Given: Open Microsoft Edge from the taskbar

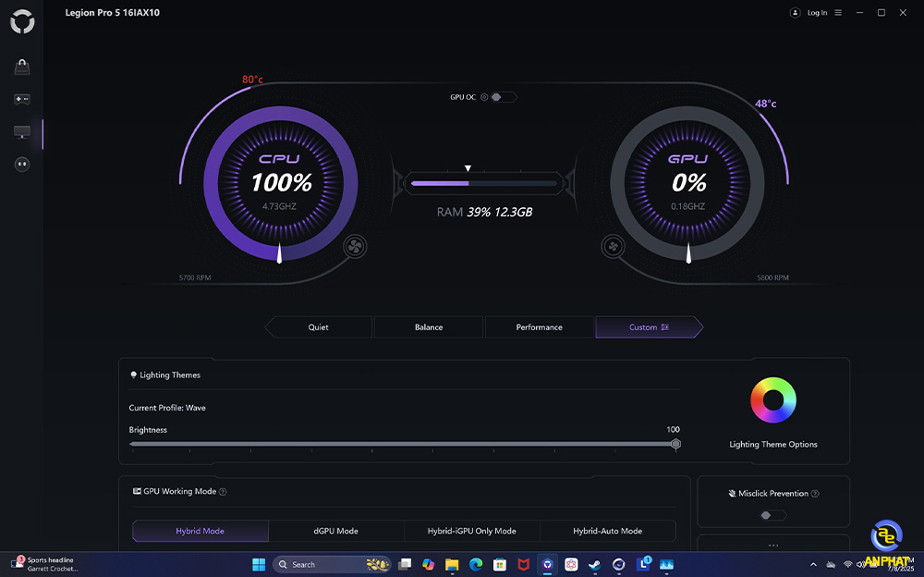Looking at the screenshot, I should point(476,565).
